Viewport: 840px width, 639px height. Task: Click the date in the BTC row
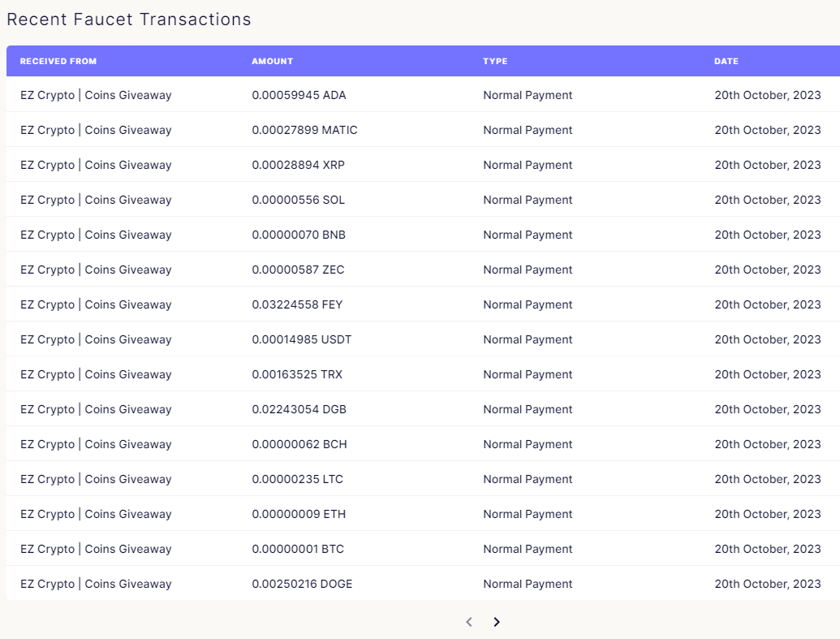(768, 548)
